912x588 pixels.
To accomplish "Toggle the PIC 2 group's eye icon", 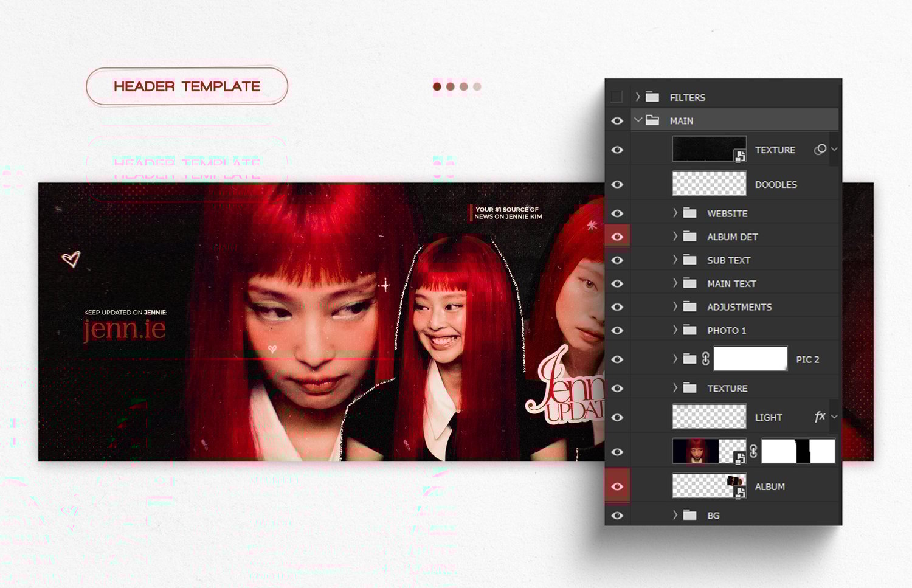I will tap(617, 359).
